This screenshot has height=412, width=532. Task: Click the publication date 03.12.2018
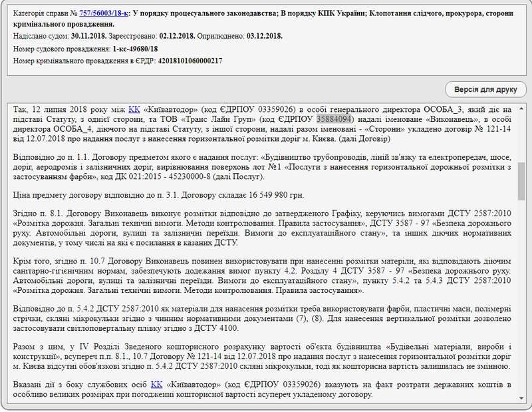[265, 36]
